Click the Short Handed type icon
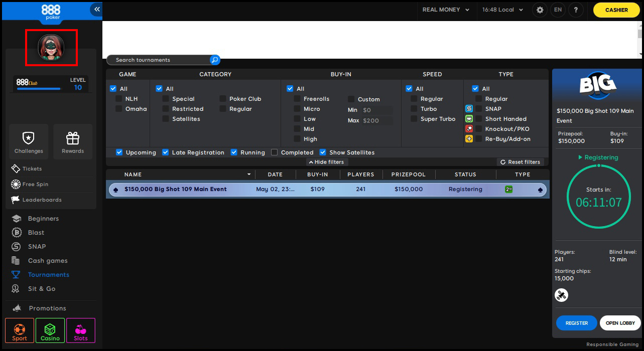The width and height of the screenshot is (644, 351). (x=469, y=119)
